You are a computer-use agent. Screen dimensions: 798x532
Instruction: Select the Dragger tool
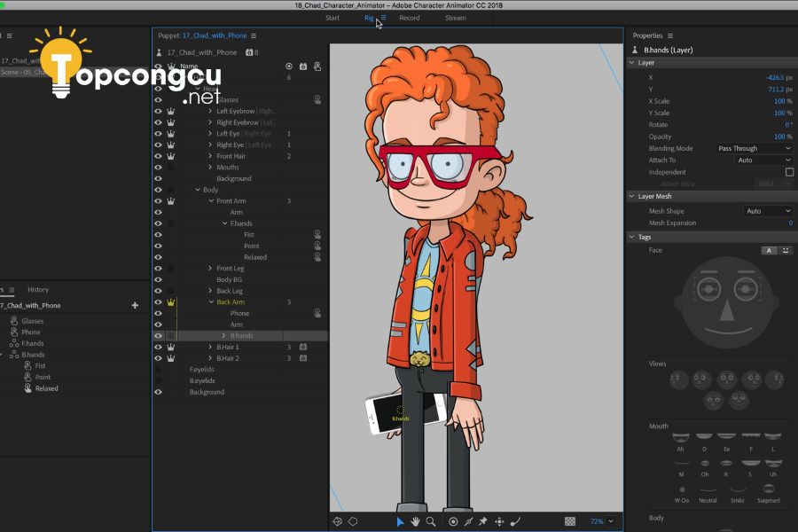coord(499,522)
